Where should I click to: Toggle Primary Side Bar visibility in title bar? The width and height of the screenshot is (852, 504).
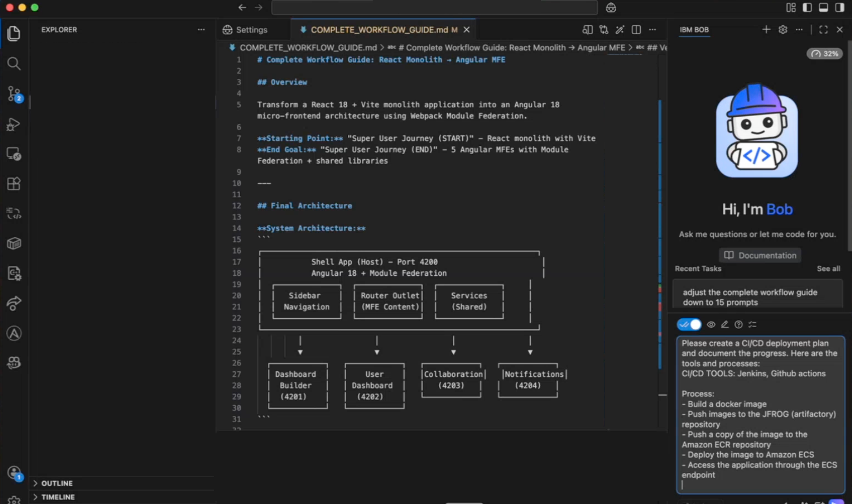pos(807,7)
